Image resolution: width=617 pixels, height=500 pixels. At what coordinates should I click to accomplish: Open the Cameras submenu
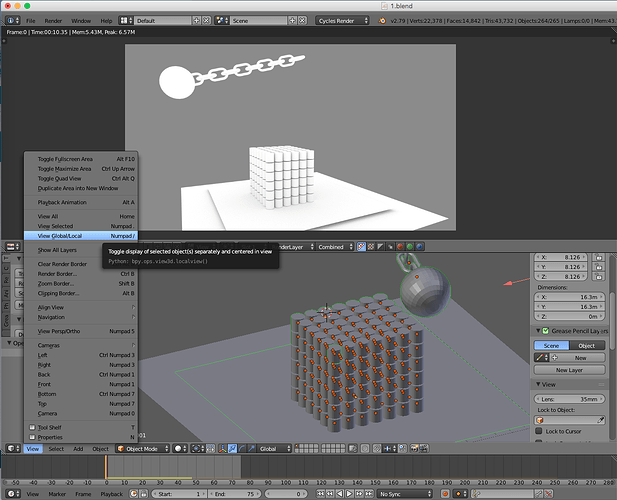81,345
